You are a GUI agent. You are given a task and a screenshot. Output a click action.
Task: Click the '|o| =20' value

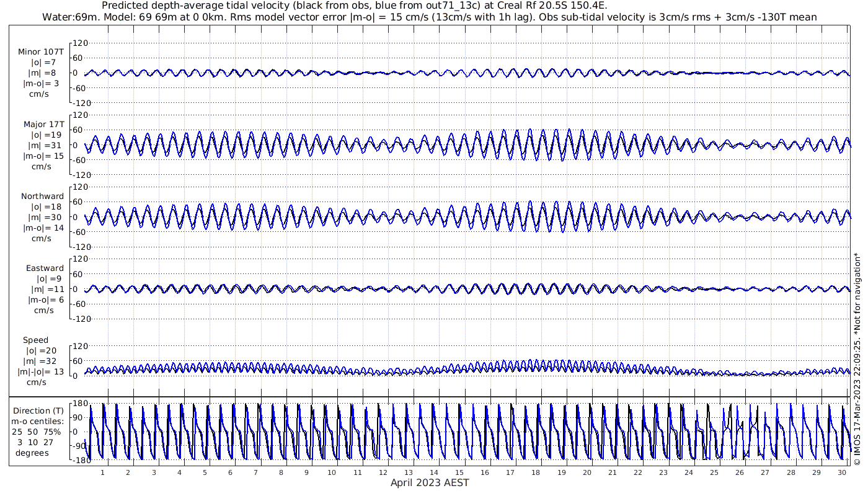click(43, 350)
